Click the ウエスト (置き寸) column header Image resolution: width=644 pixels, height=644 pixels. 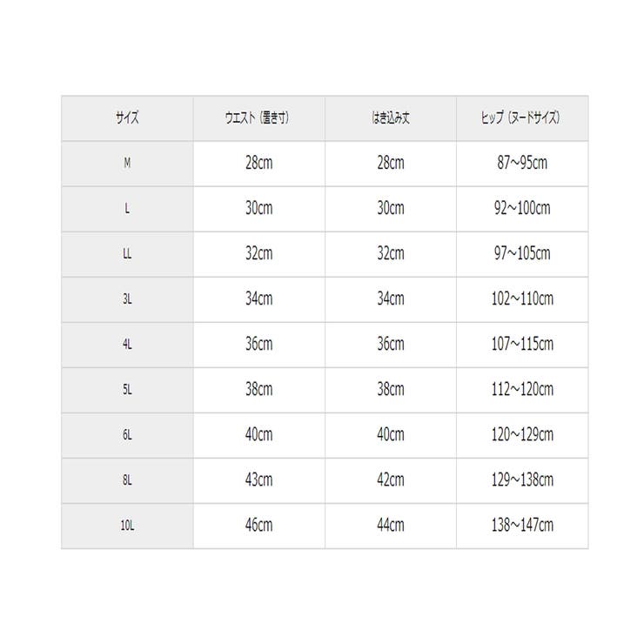[258, 118]
